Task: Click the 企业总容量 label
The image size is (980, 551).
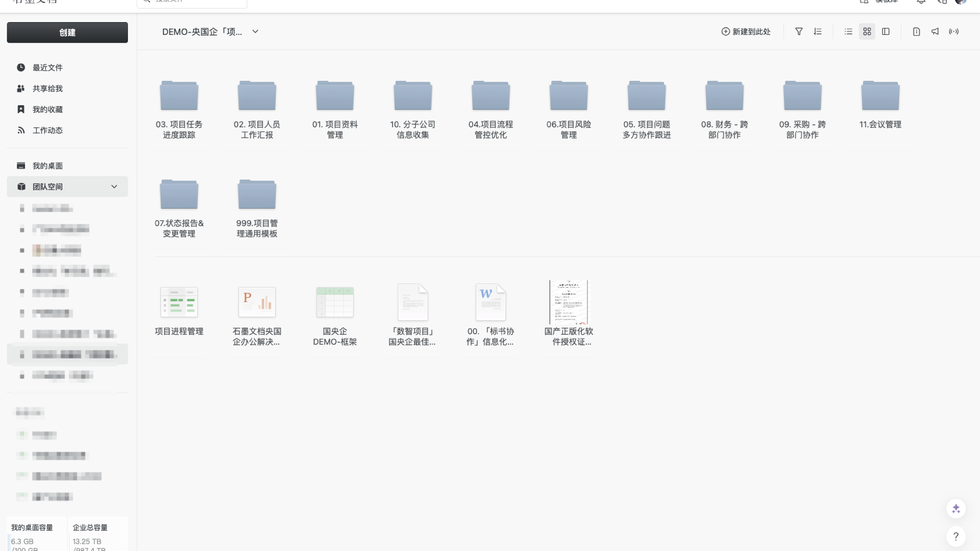Action: tap(90, 527)
